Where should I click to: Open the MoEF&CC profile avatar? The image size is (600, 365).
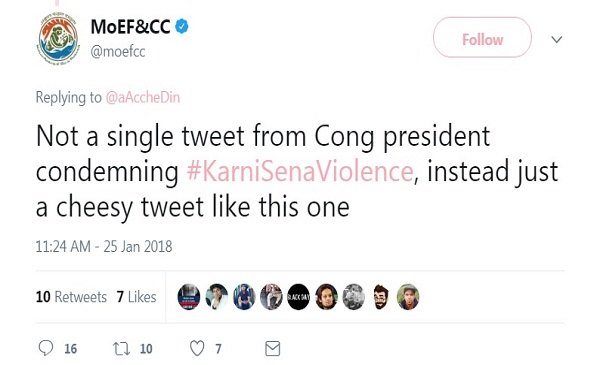pos(59,38)
